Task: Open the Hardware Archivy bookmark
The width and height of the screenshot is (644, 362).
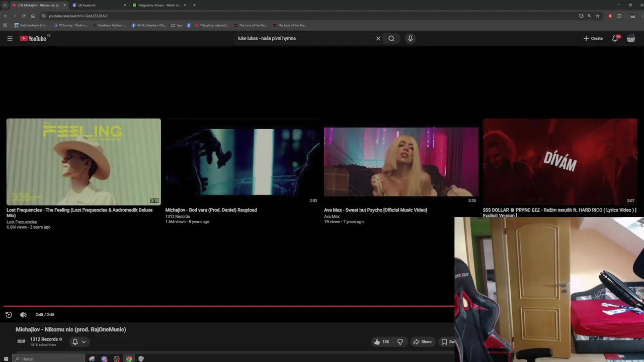Action: tap(110, 25)
